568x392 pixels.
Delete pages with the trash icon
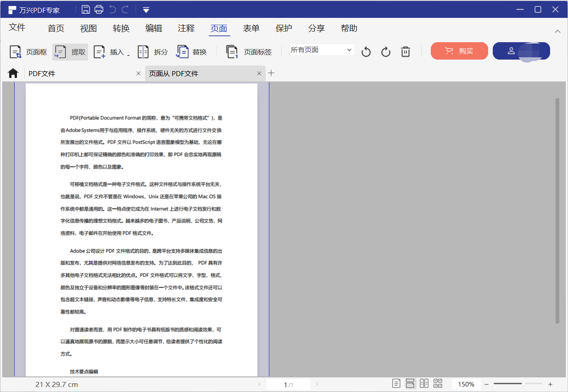click(x=406, y=52)
